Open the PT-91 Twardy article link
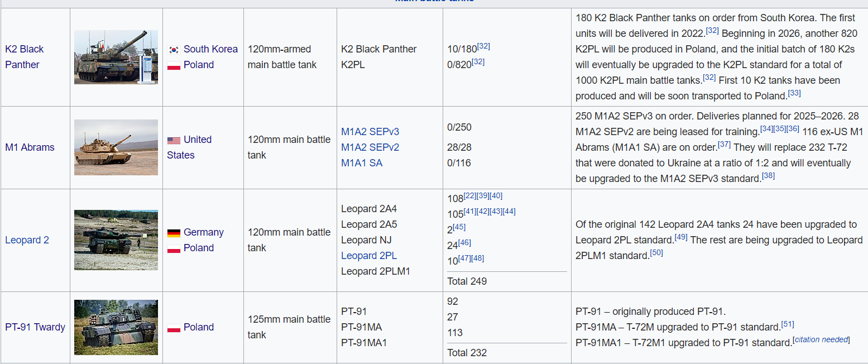This screenshot has height=364, width=868. (x=35, y=327)
